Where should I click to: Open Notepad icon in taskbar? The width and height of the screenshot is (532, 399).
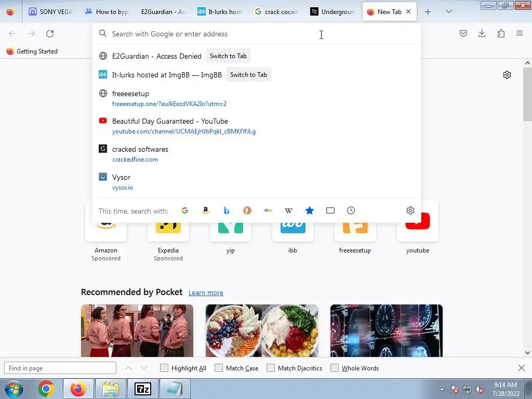[x=175, y=389]
